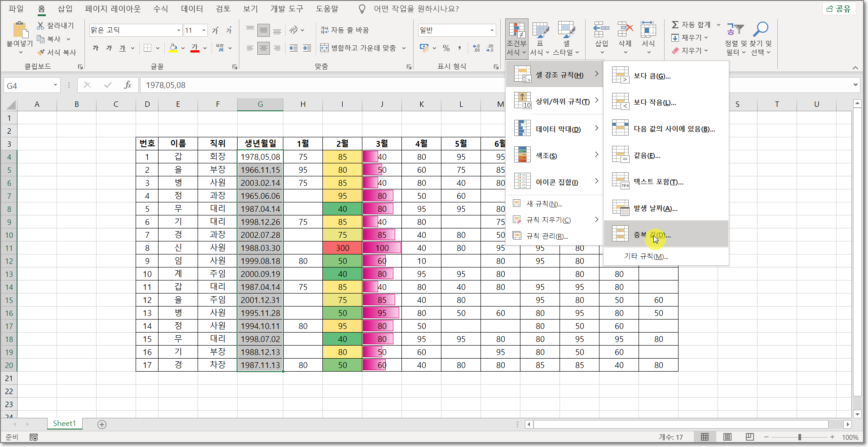The image size is (868, 447).
Task: Click the Insert cells (삽입) icon
Action: [601, 29]
